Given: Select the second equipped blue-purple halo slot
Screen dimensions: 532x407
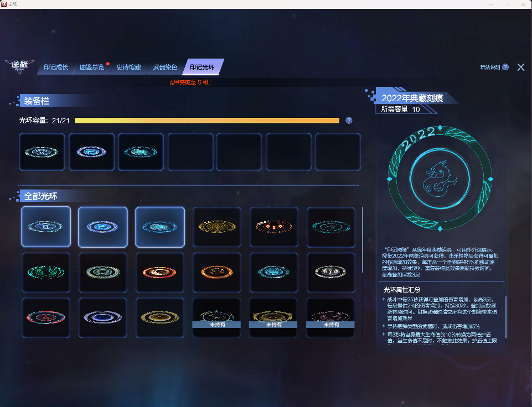Looking at the screenshot, I should coord(91,152).
